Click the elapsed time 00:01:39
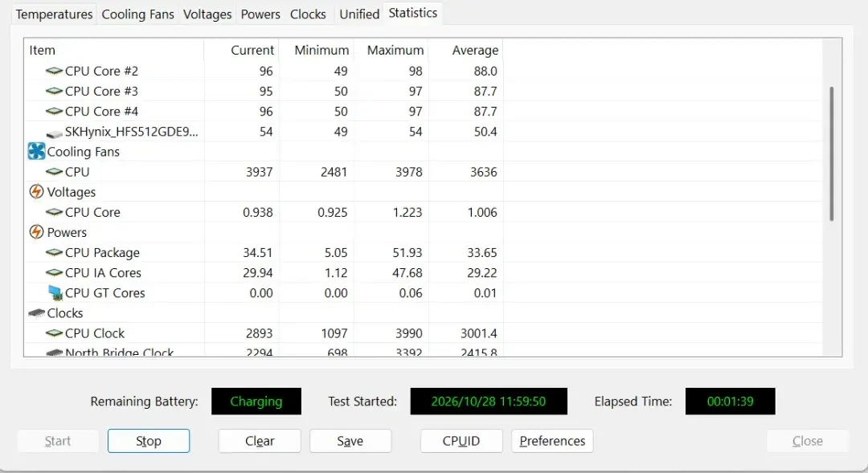Image resolution: width=868 pixels, height=473 pixels. pyautogui.click(x=730, y=401)
